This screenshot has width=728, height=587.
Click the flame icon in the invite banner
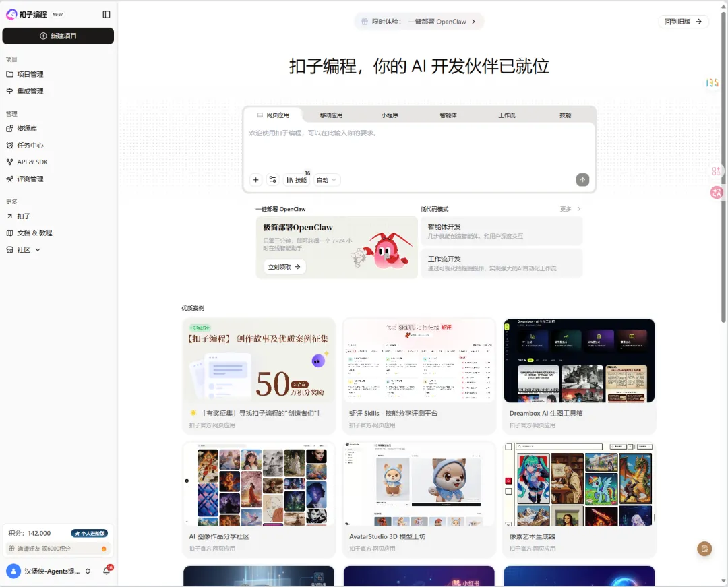104,549
